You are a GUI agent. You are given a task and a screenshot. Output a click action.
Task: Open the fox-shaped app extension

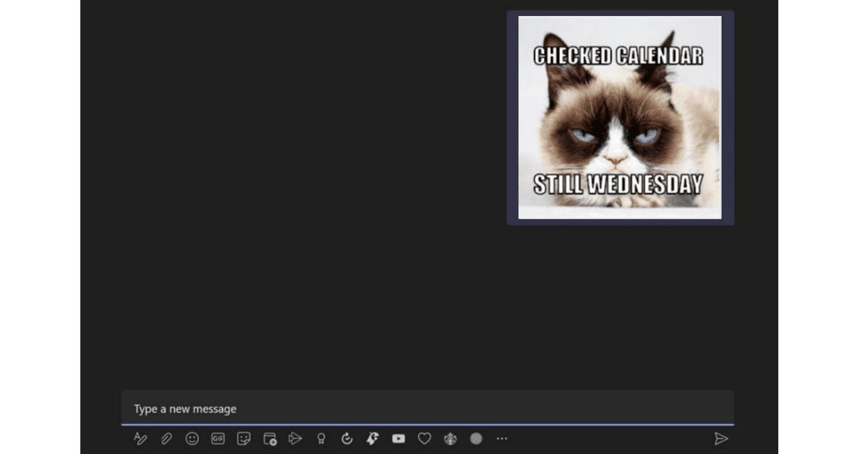tap(373, 439)
